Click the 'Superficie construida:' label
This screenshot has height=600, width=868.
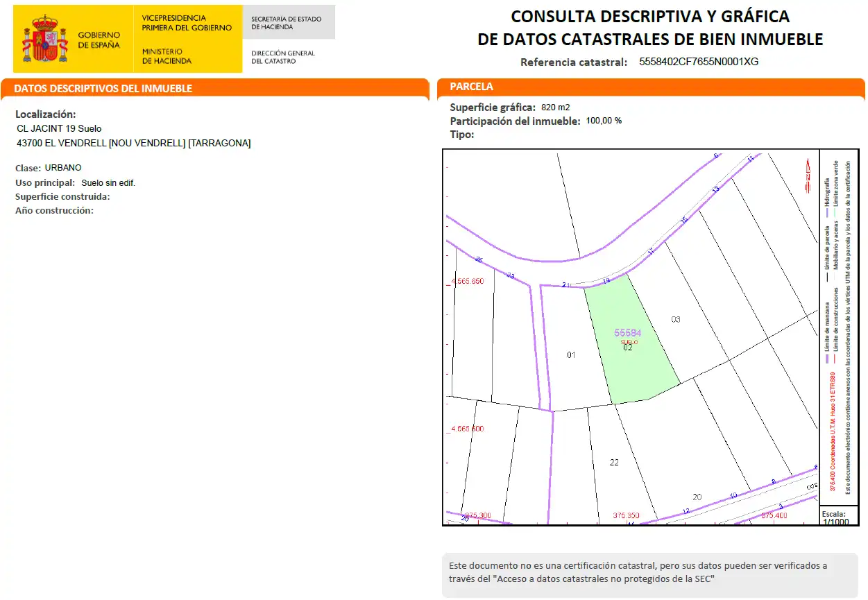pos(62,197)
